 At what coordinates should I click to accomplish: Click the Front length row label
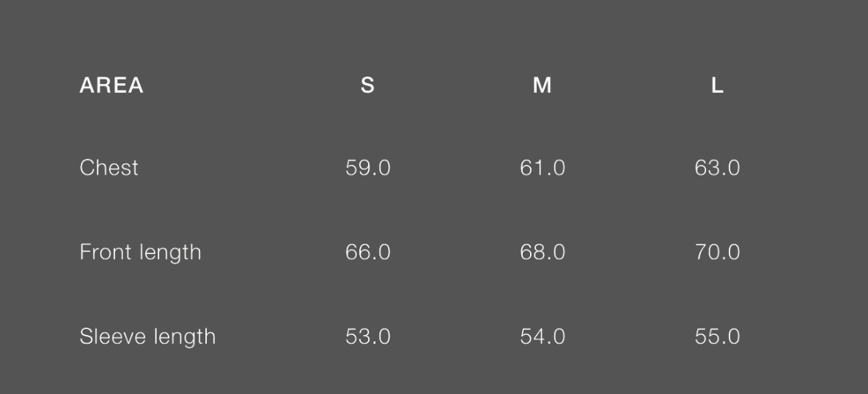click(x=140, y=253)
